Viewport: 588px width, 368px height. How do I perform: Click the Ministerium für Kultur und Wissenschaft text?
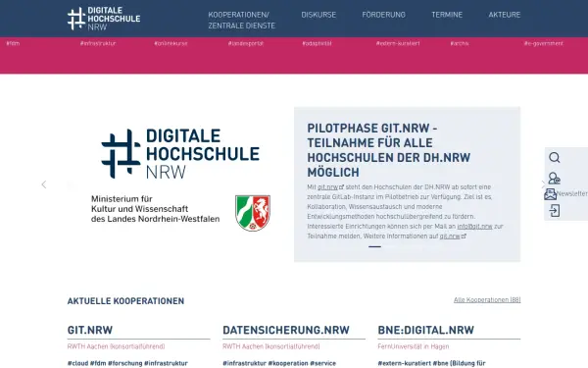pyautogui.click(x=155, y=209)
